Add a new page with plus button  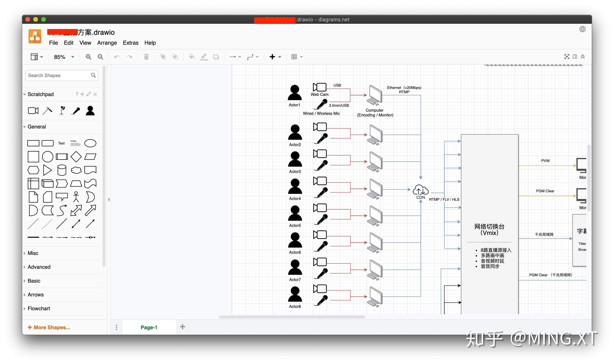point(182,327)
